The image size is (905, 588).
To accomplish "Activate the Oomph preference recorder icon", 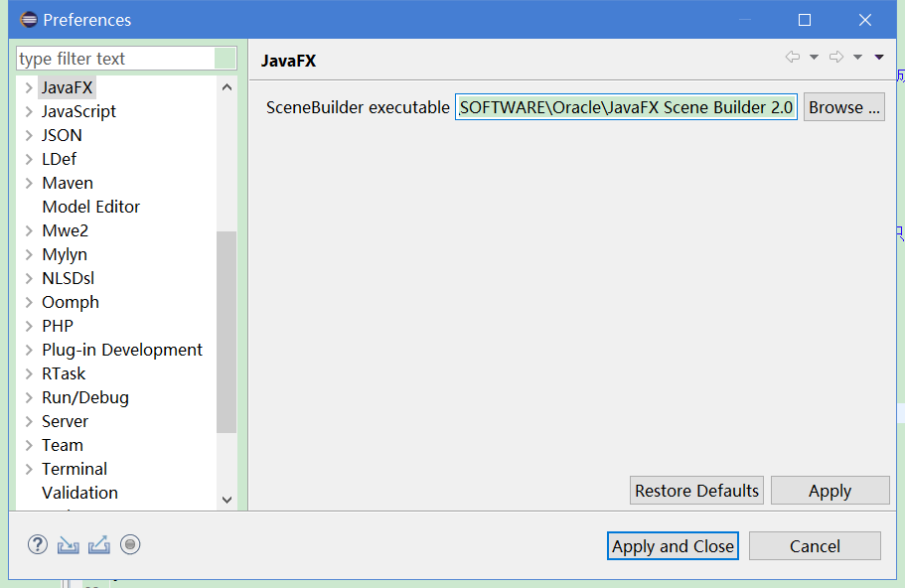I will (x=129, y=544).
